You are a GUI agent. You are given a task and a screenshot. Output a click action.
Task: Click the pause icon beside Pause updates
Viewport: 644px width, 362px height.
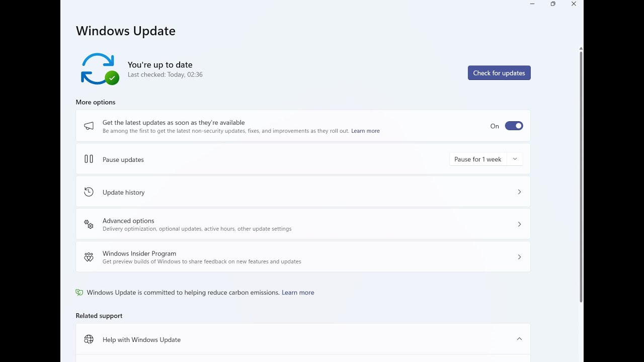pyautogui.click(x=89, y=159)
